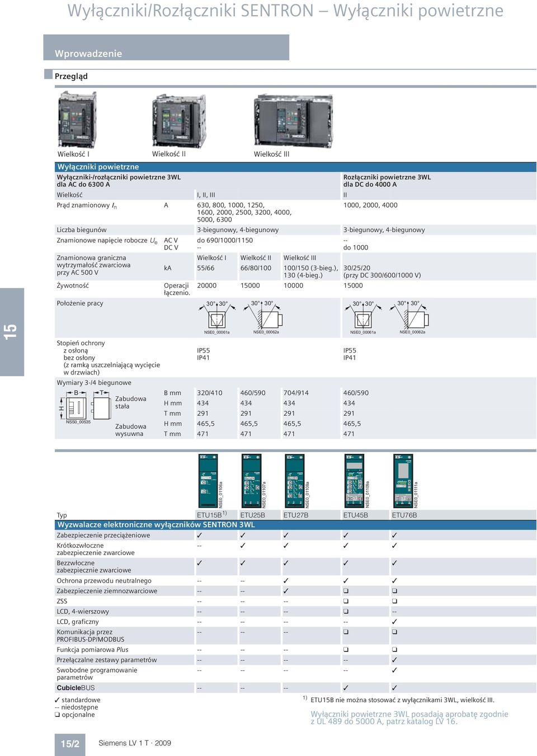The height and width of the screenshot is (756, 537).
Task: Click the blue UL 489 approval note
Action: click(x=409, y=718)
